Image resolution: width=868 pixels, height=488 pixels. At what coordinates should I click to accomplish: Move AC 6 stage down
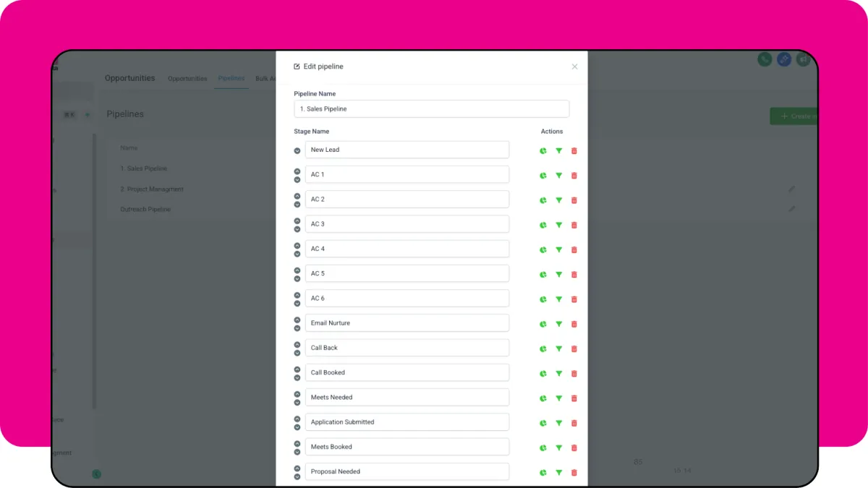pyautogui.click(x=297, y=303)
